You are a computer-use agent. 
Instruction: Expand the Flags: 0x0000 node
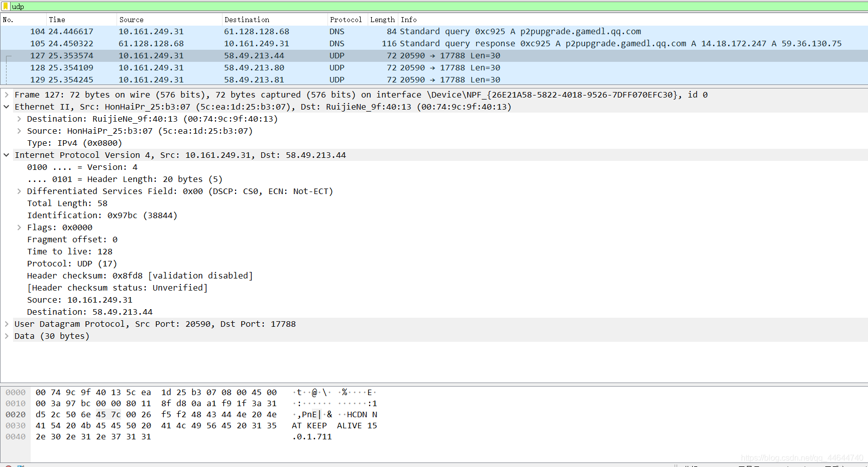[19, 227]
